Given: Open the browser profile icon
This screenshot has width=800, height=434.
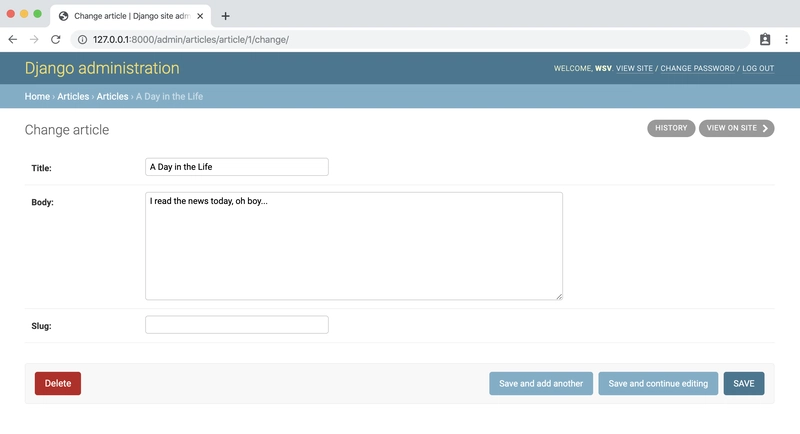Looking at the screenshot, I should click(765, 39).
